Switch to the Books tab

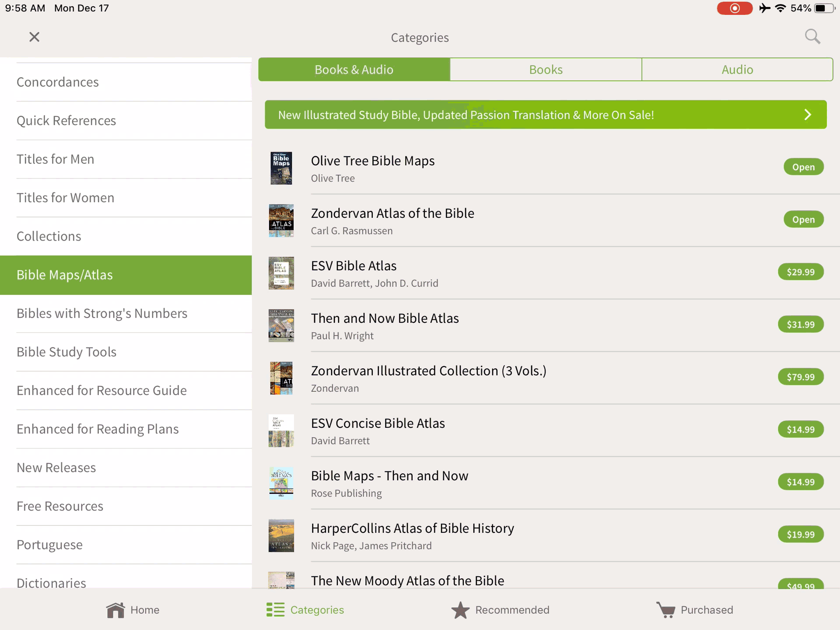click(546, 70)
